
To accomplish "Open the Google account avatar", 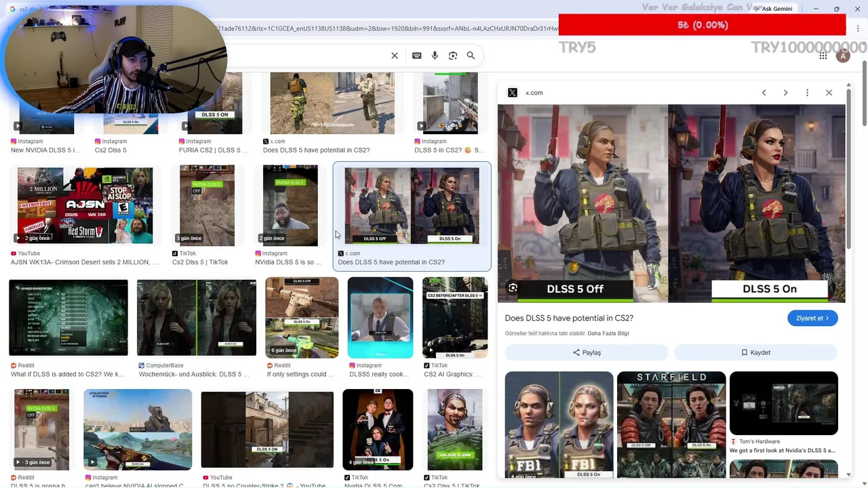I will tap(843, 56).
